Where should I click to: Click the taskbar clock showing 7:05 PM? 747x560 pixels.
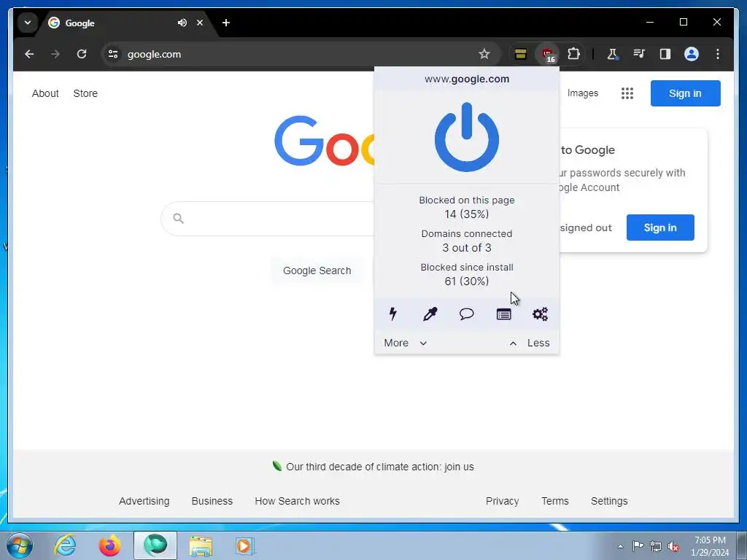coord(710,546)
